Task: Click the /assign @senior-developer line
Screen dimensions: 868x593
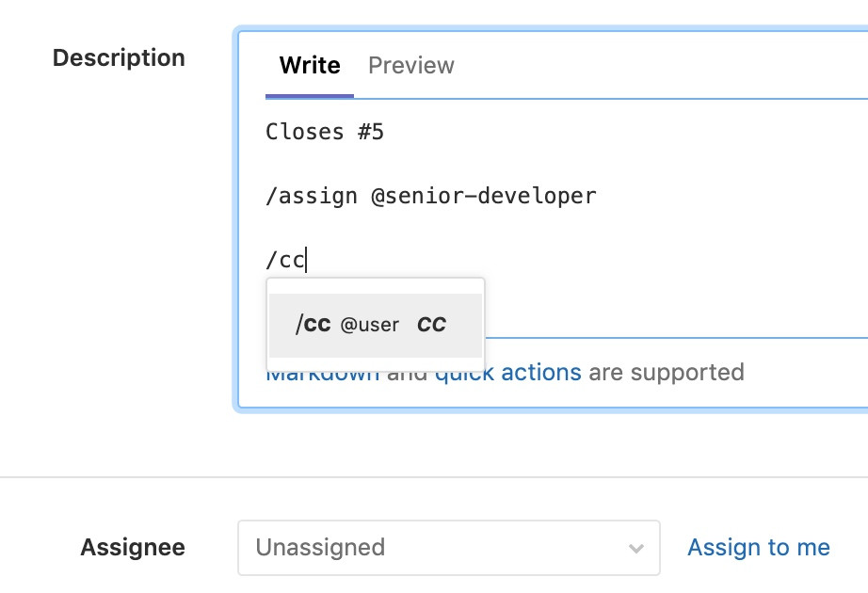Action: pyautogui.click(x=430, y=197)
